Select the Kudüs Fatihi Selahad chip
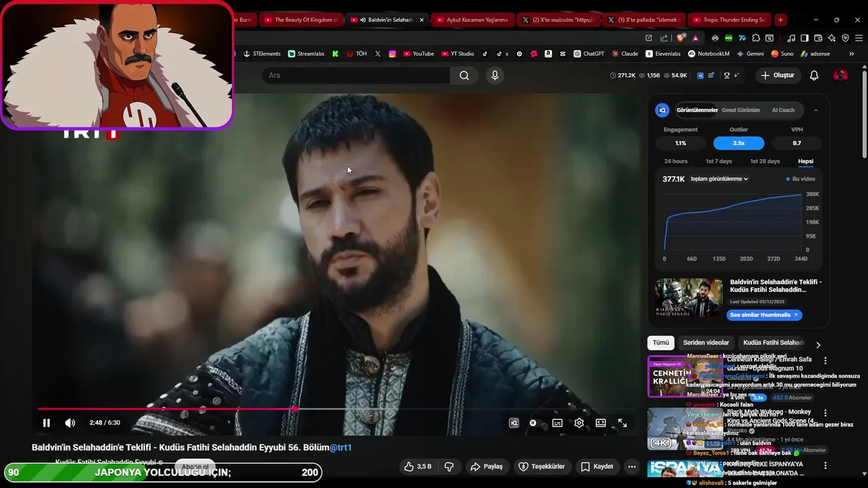The height and width of the screenshot is (488, 868). 772,343
